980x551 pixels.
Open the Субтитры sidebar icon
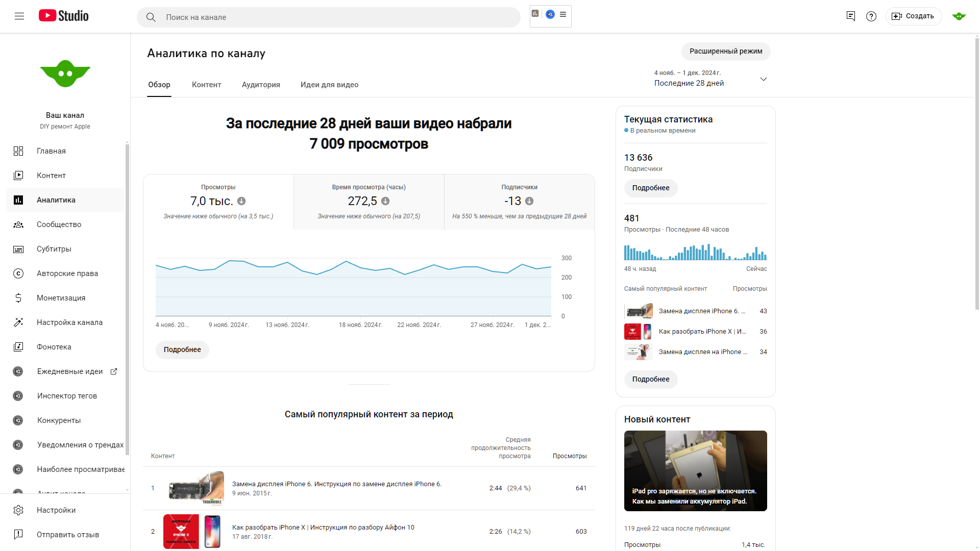pyautogui.click(x=18, y=249)
